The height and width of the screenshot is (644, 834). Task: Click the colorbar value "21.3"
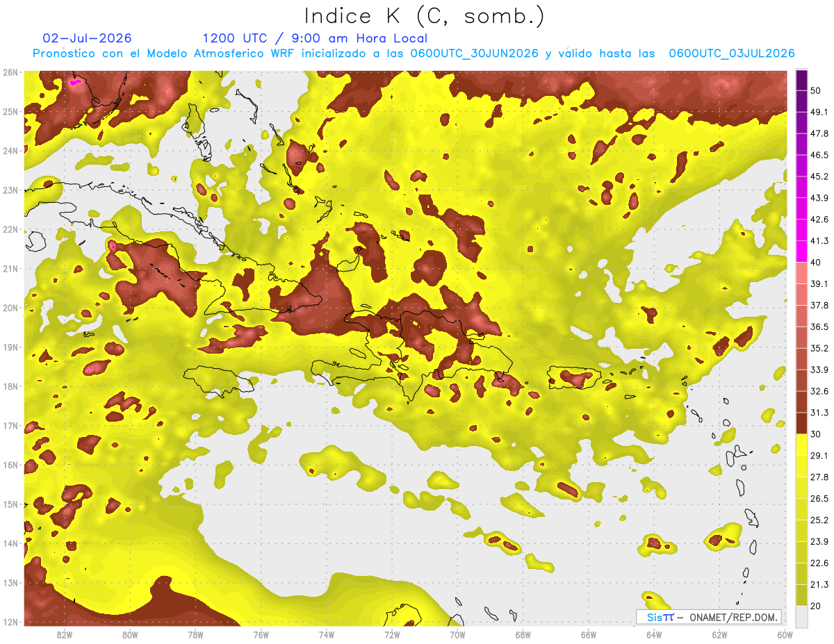819,585
